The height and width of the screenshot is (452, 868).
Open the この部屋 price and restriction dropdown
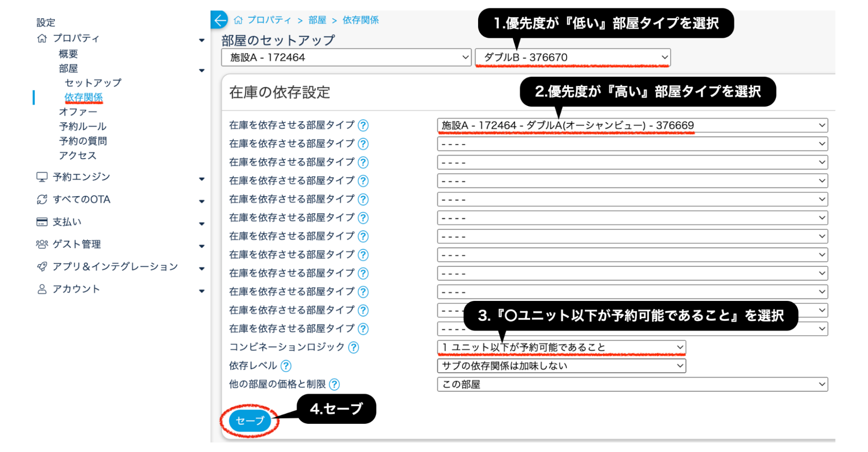[x=632, y=384]
